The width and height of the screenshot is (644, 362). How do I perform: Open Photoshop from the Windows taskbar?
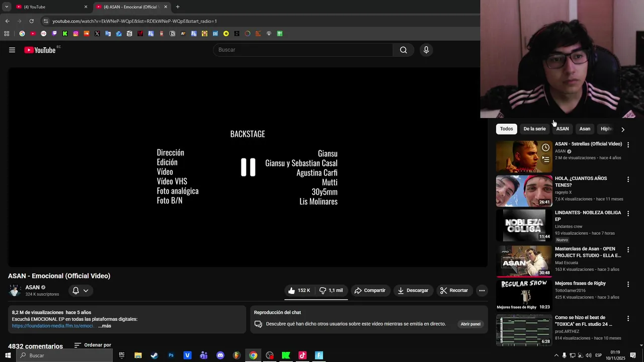click(x=171, y=355)
